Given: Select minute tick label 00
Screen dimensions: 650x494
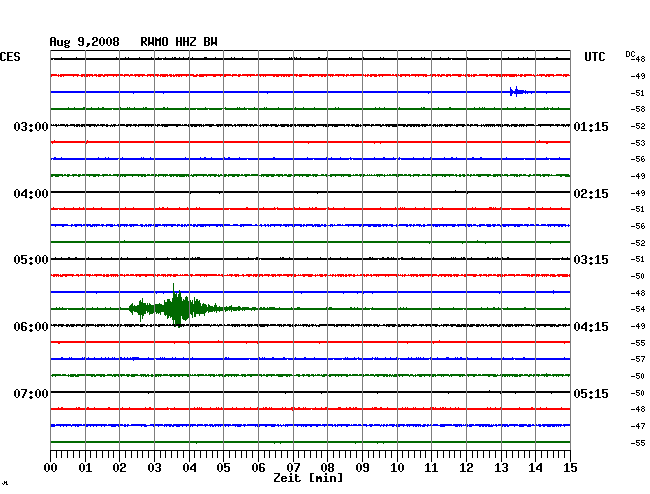Looking at the screenshot, I should [51, 467].
